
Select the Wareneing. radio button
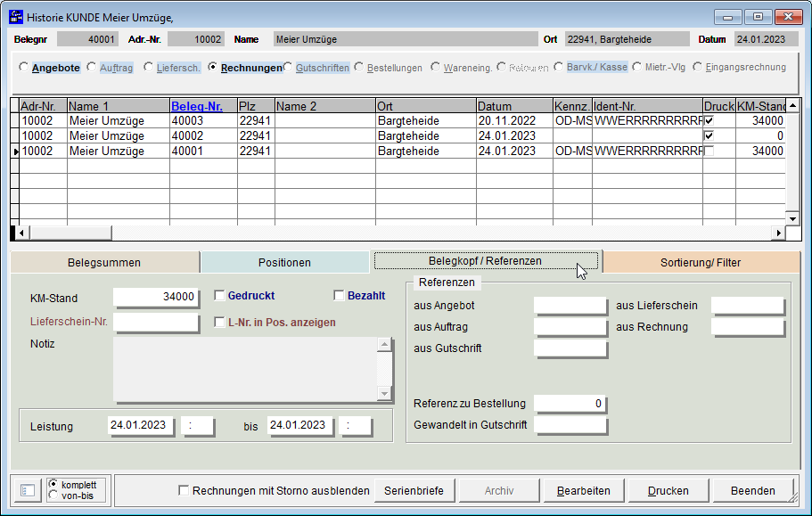click(x=435, y=67)
